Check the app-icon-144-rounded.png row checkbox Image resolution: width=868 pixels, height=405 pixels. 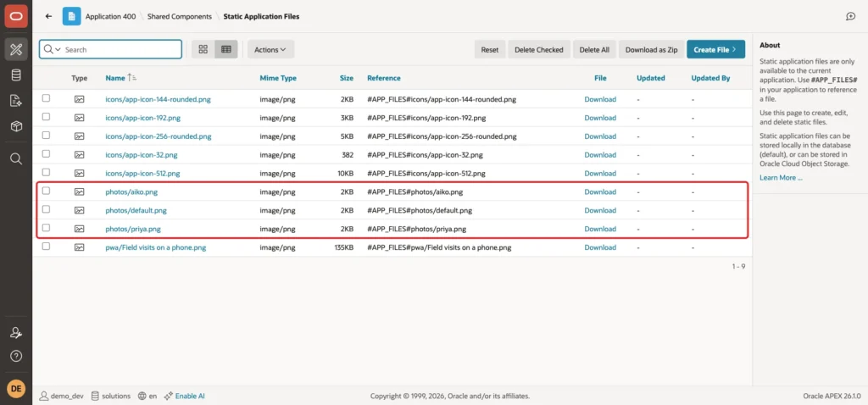[46, 98]
